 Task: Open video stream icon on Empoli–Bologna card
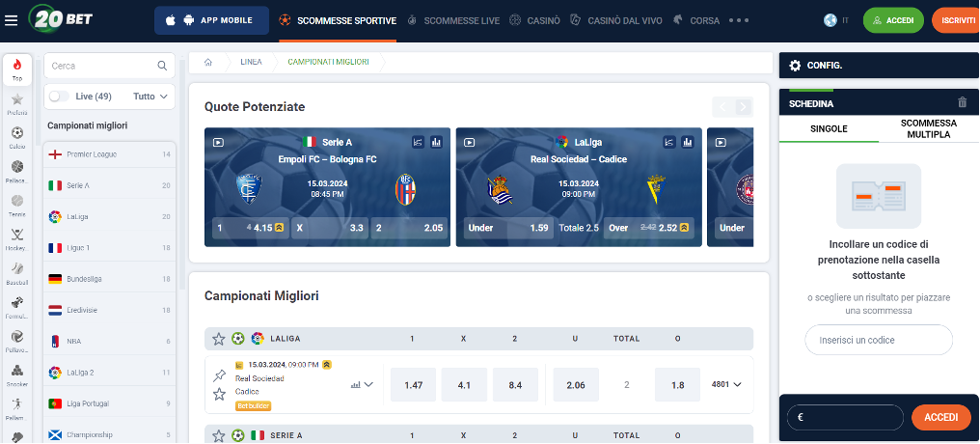pyautogui.click(x=218, y=143)
